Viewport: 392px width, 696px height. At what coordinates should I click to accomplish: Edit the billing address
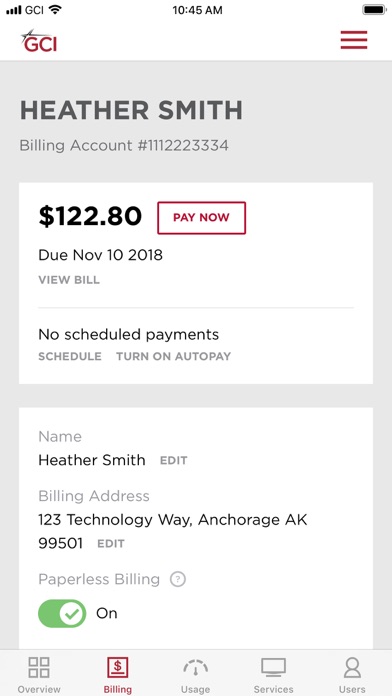(x=111, y=544)
